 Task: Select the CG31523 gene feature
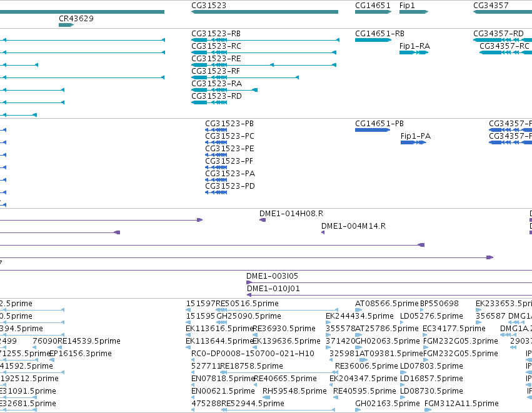[x=264, y=12]
